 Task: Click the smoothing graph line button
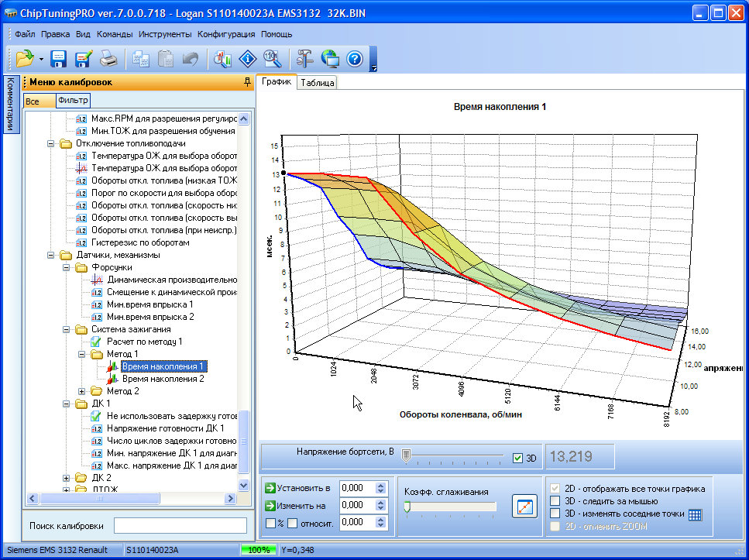(524, 507)
